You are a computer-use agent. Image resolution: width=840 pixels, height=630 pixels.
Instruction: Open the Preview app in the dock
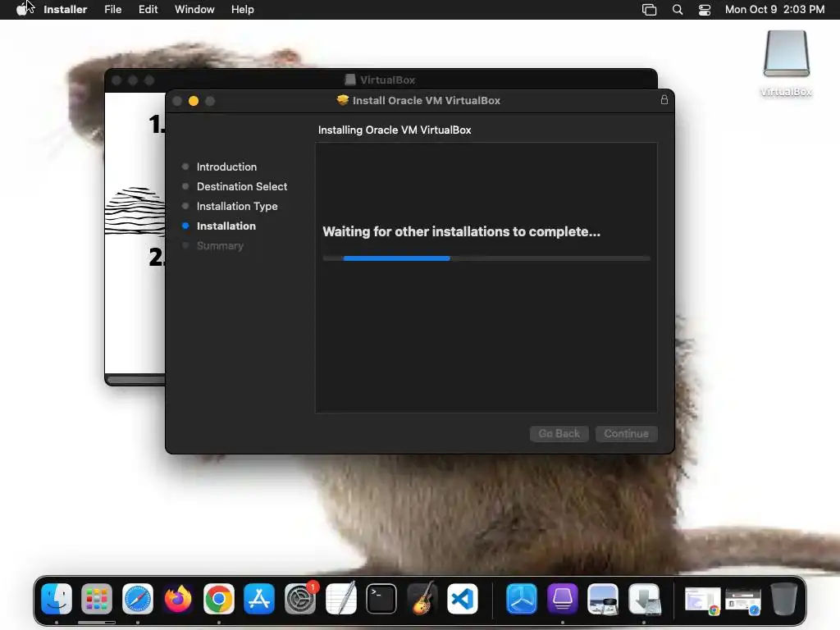click(x=603, y=599)
